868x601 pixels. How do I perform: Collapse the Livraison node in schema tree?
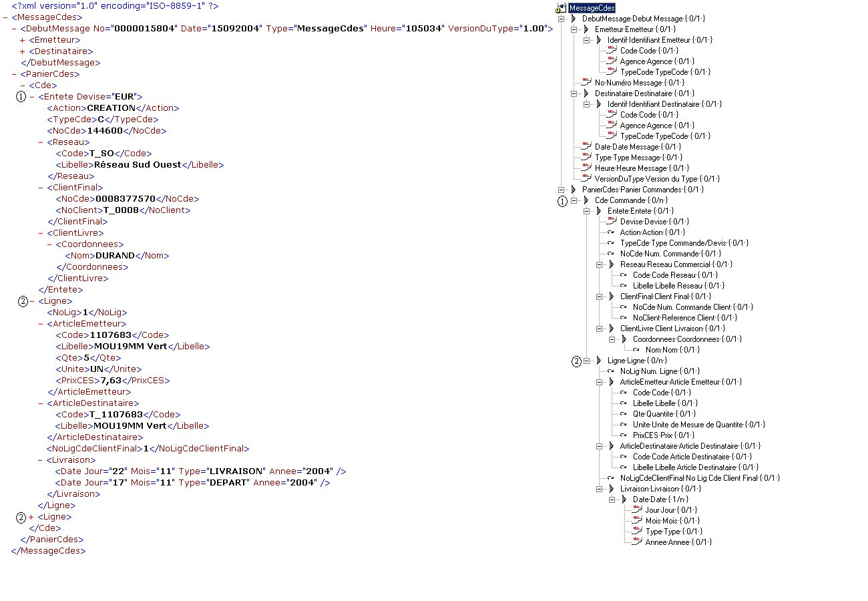tap(600, 489)
